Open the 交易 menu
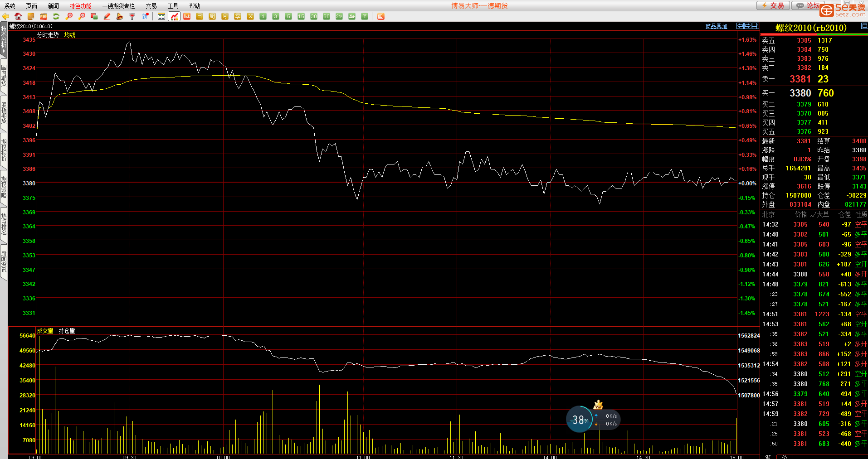Image resolution: width=868 pixels, height=459 pixels. [151, 6]
